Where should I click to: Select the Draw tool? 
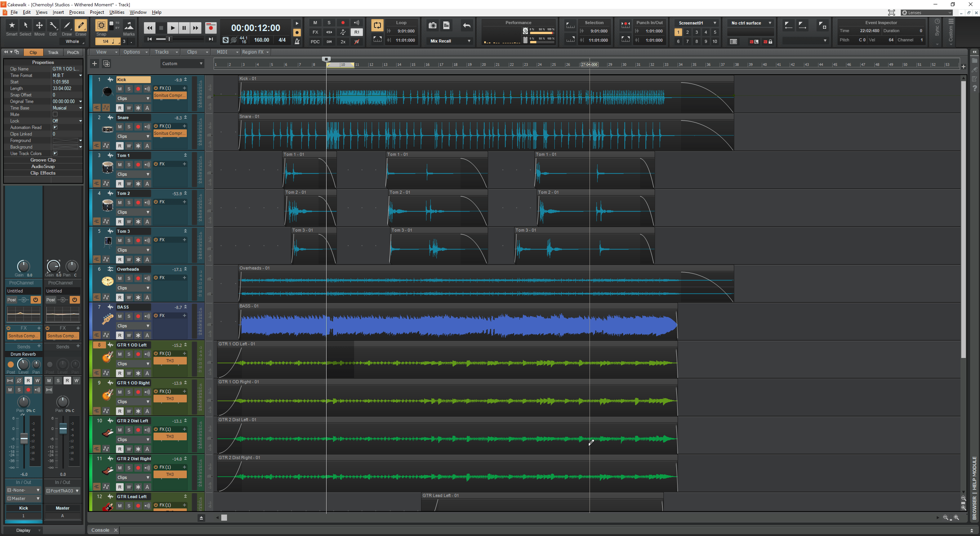pyautogui.click(x=67, y=25)
